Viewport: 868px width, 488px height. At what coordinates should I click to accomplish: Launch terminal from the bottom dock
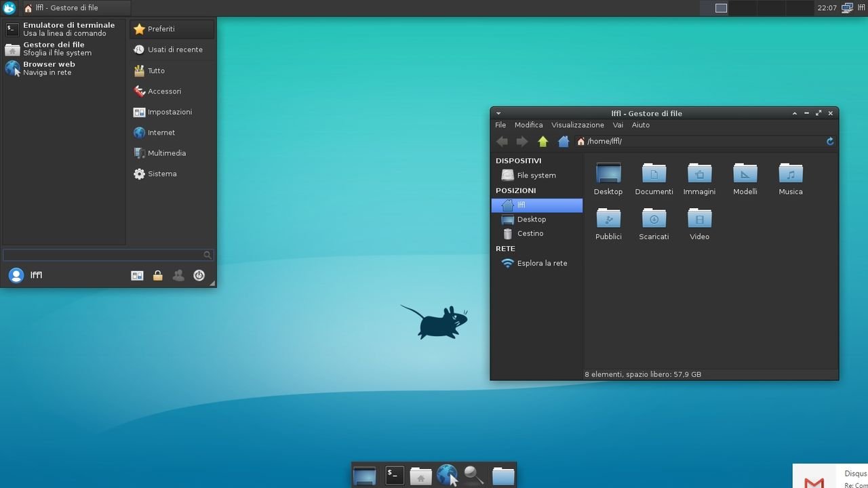[394, 475]
